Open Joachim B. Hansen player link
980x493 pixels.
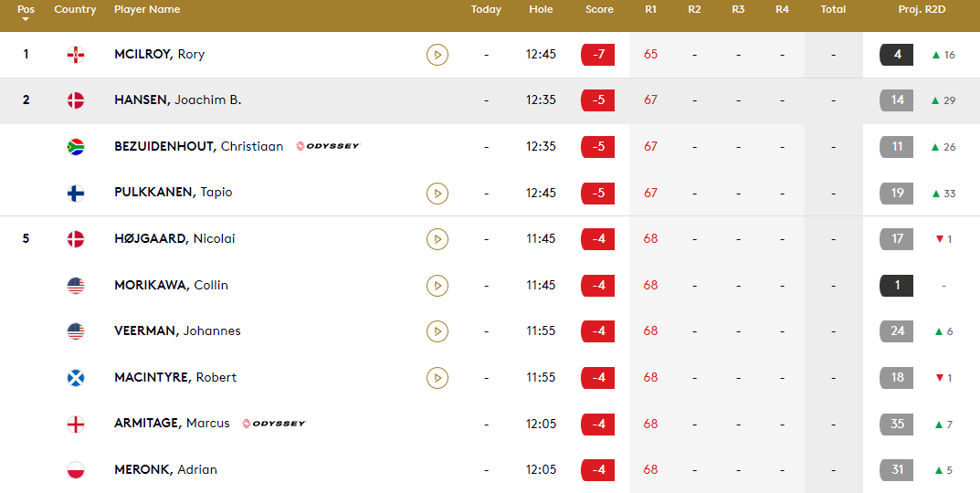(177, 100)
